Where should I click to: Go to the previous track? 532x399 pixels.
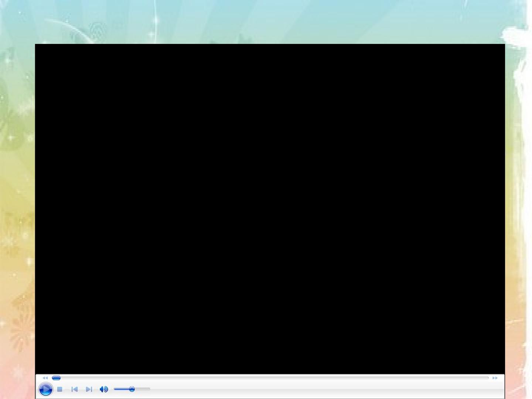coord(75,389)
